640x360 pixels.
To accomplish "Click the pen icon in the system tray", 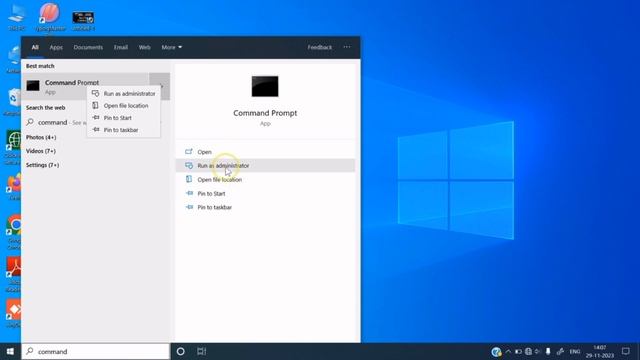I will click(x=560, y=351).
